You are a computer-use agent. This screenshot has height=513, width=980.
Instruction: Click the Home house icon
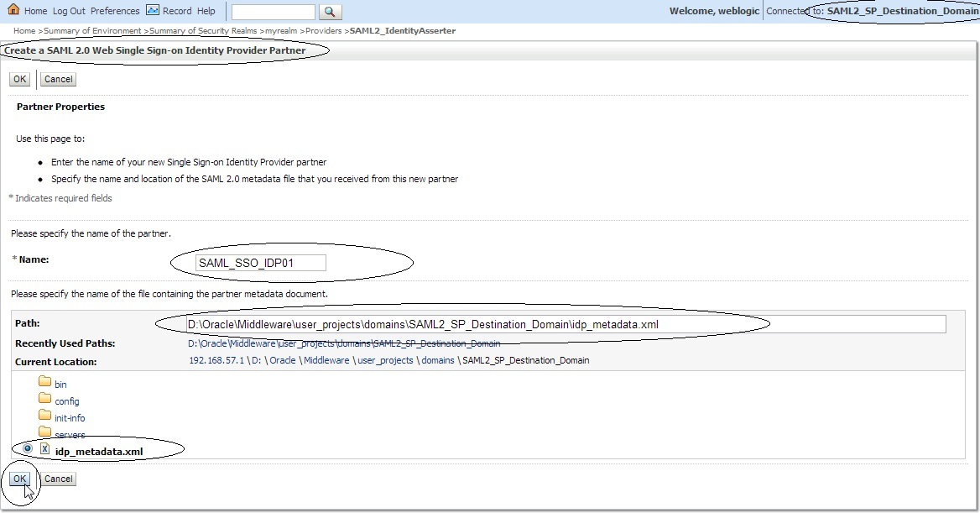pos(13,9)
